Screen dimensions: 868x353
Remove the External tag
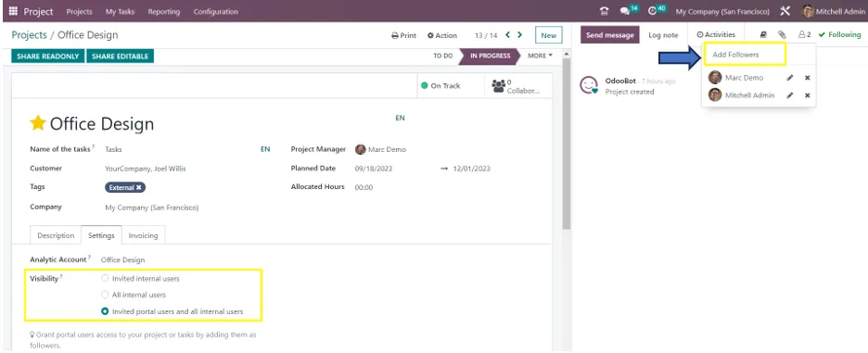(x=139, y=187)
